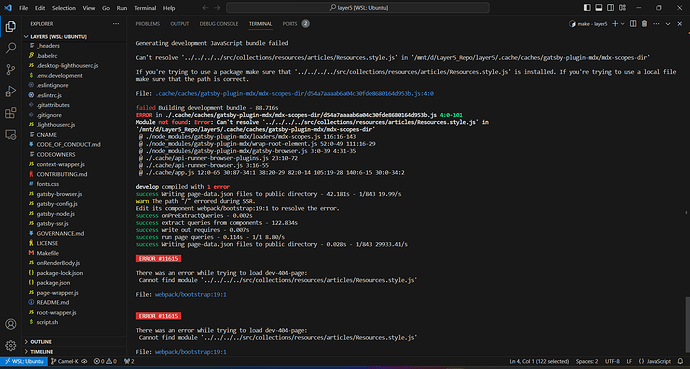This screenshot has height=369, width=690.
Task: Open the Extensions view
Action: pos(11,113)
